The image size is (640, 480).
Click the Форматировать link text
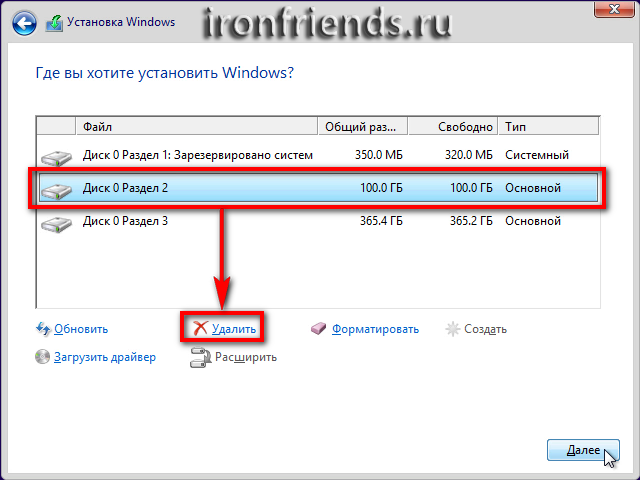pyautogui.click(x=375, y=328)
